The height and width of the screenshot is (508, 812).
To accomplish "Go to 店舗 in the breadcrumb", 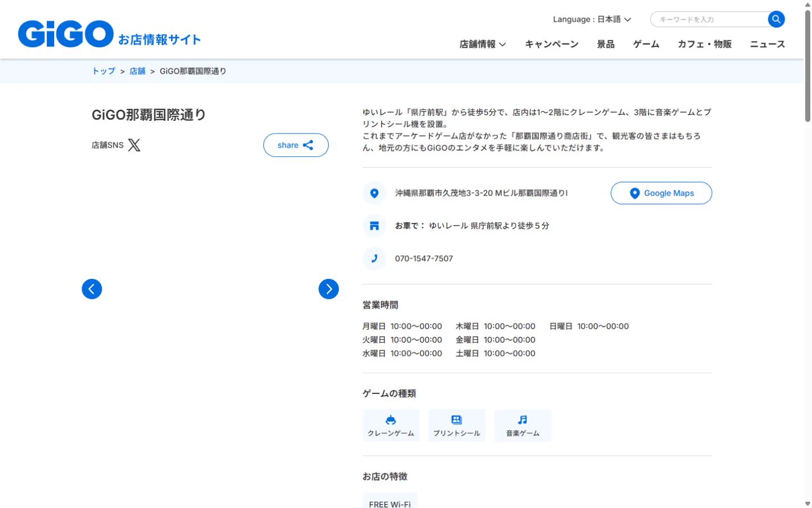I will click(137, 71).
